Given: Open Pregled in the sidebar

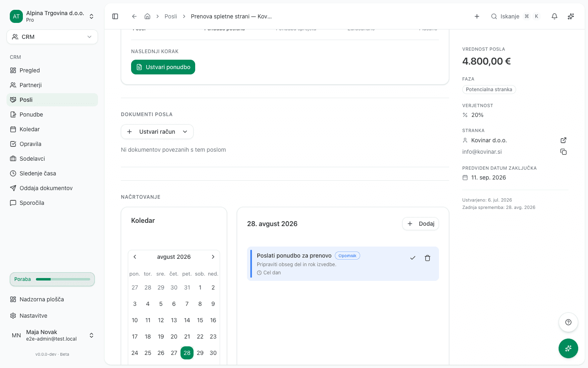Looking at the screenshot, I should click(x=52, y=70).
